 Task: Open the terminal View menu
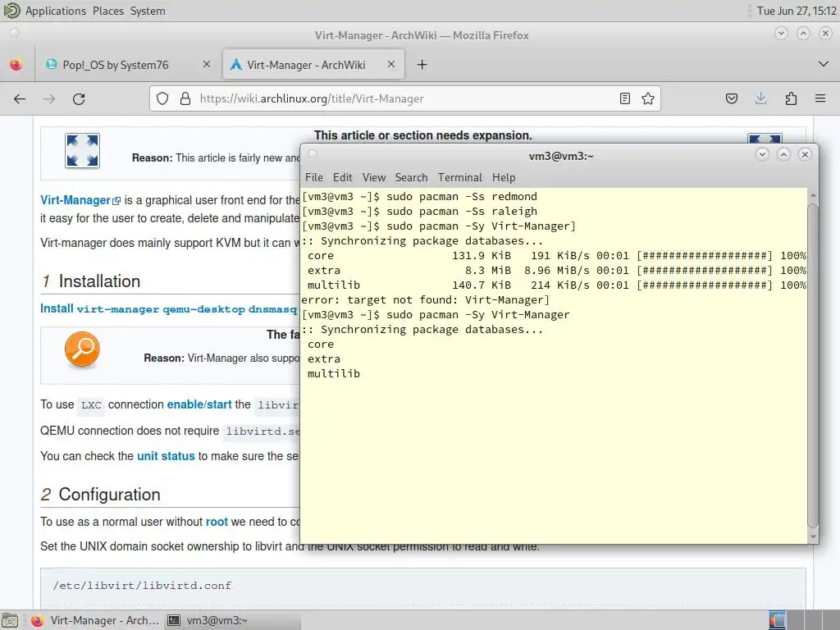374,177
